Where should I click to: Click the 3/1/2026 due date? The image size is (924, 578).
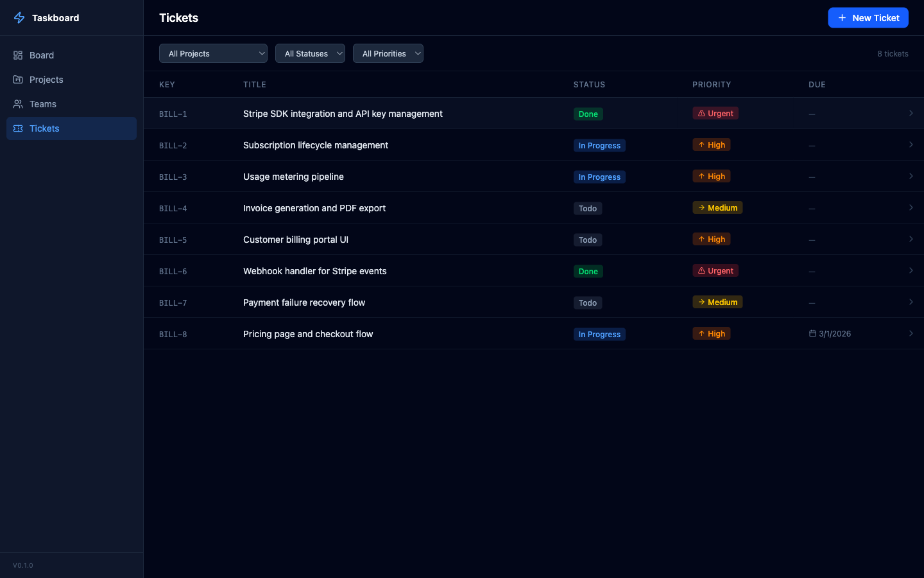[835, 334]
